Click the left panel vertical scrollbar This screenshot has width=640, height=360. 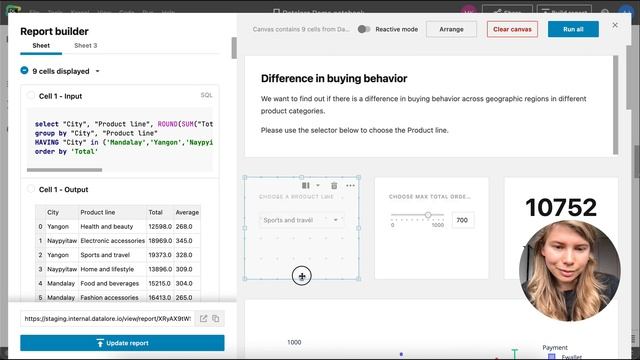point(234,48)
